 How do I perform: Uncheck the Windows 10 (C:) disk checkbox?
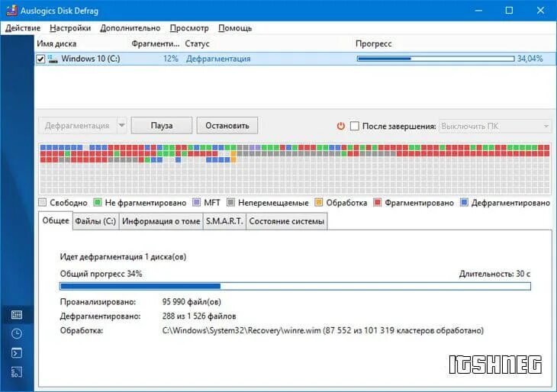pos(41,59)
